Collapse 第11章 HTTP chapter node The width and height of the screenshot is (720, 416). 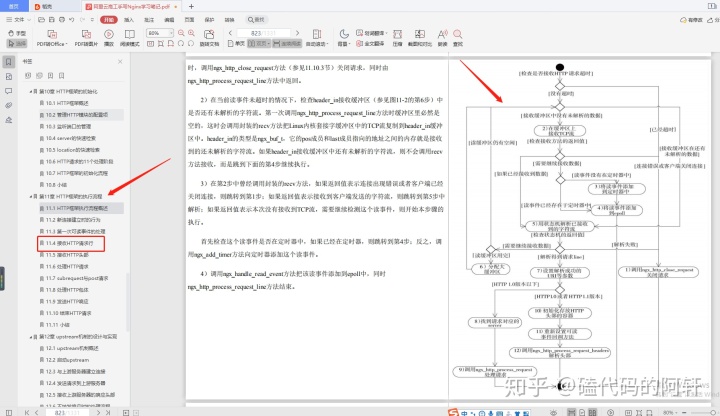tap(31, 197)
